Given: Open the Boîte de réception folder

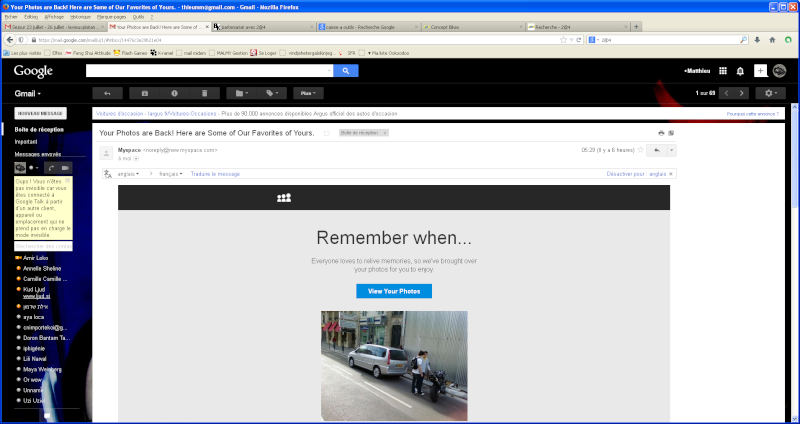Looking at the screenshot, I should pyautogui.click(x=39, y=130).
